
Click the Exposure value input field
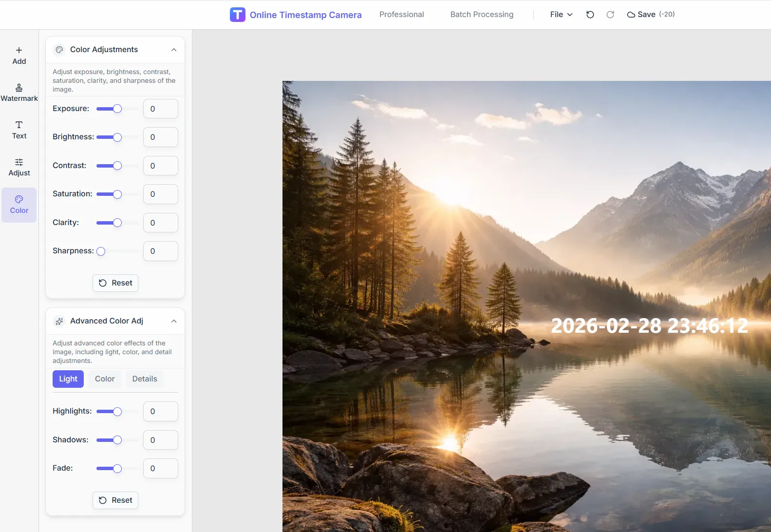(160, 109)
